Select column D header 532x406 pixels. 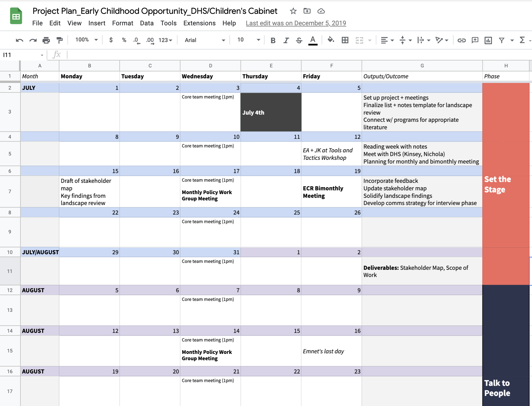point(210,66)
